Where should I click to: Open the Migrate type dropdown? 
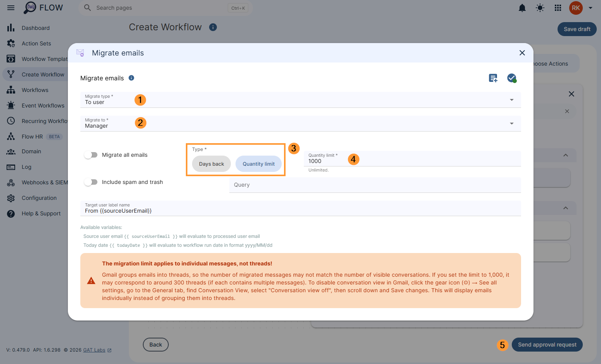(301, 100)
